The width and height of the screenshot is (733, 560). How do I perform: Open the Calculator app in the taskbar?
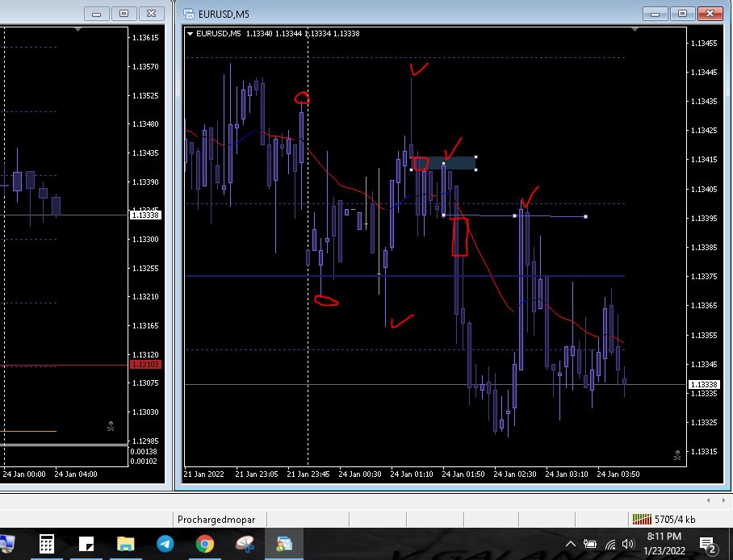pyautogui.click(x=47, y=545)
